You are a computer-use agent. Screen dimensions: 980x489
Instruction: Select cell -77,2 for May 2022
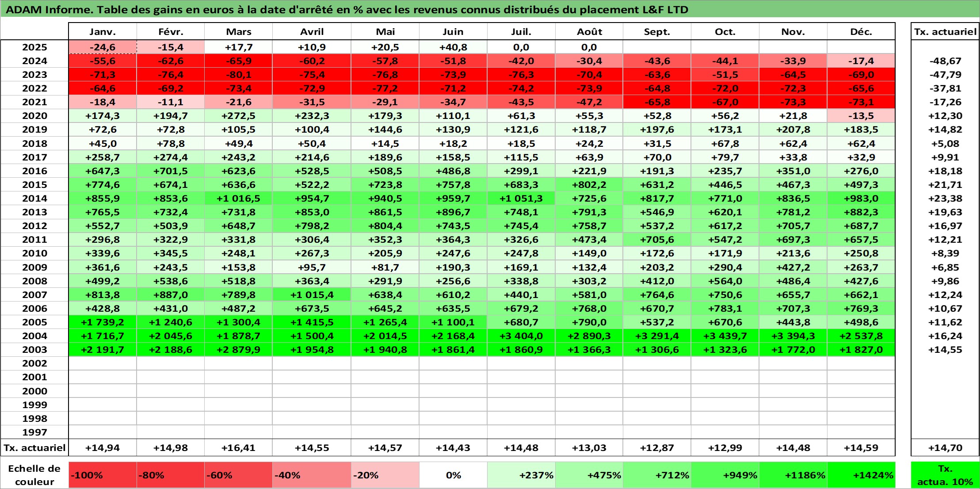click(x=385, y=88)
